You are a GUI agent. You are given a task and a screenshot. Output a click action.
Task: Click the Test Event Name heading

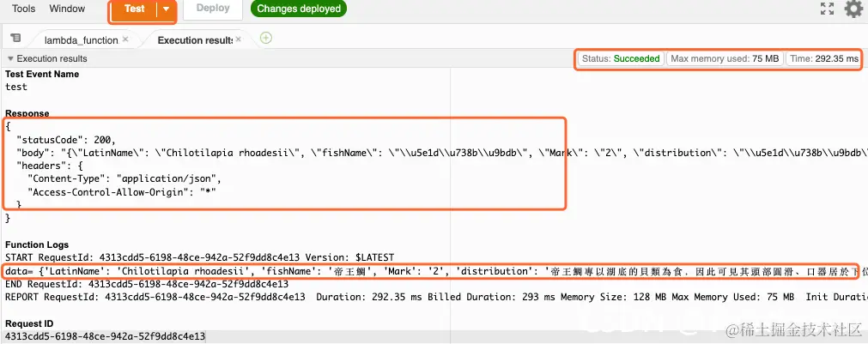click(x=42, y=74)
